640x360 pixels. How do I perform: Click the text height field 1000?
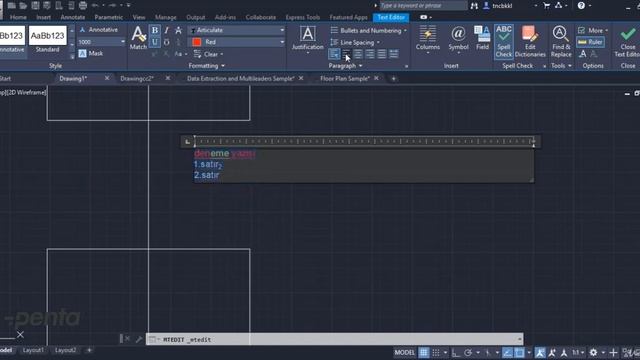[101, 42]
